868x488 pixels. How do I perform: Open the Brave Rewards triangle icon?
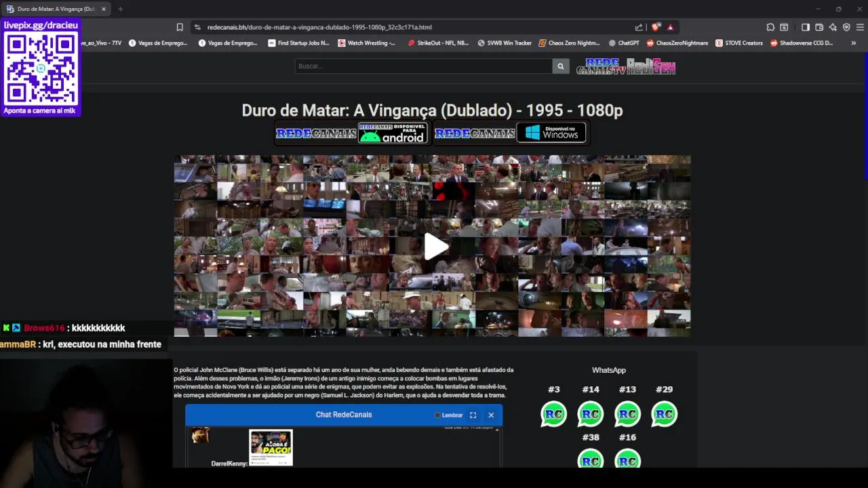tap(670, 27)
